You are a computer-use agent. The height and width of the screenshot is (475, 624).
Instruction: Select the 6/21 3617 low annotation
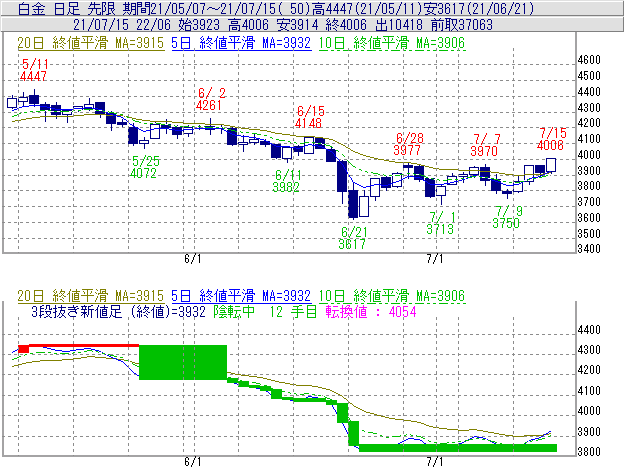353,238
